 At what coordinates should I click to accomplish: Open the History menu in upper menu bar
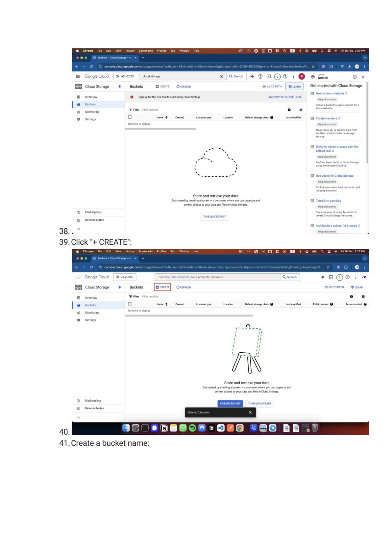coord(130,51)
